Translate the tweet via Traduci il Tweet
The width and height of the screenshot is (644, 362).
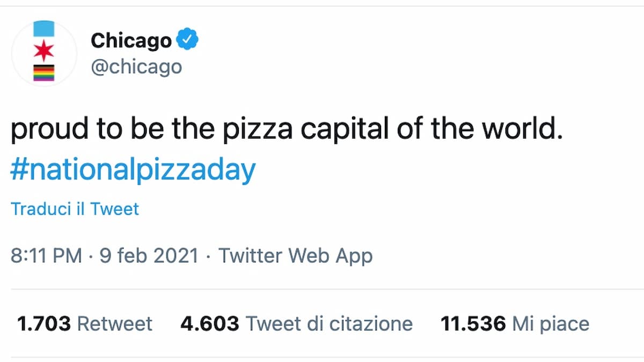pyautogui.click(x=75, y=209)
